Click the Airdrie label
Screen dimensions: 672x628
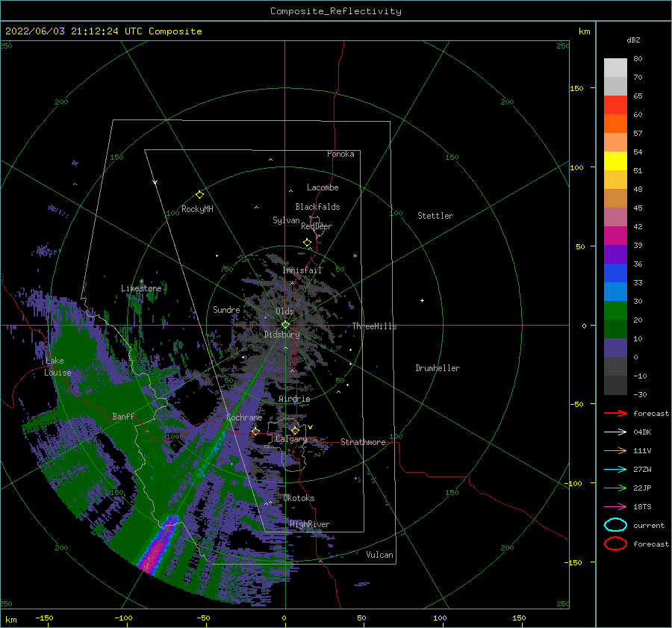point(294,399)
